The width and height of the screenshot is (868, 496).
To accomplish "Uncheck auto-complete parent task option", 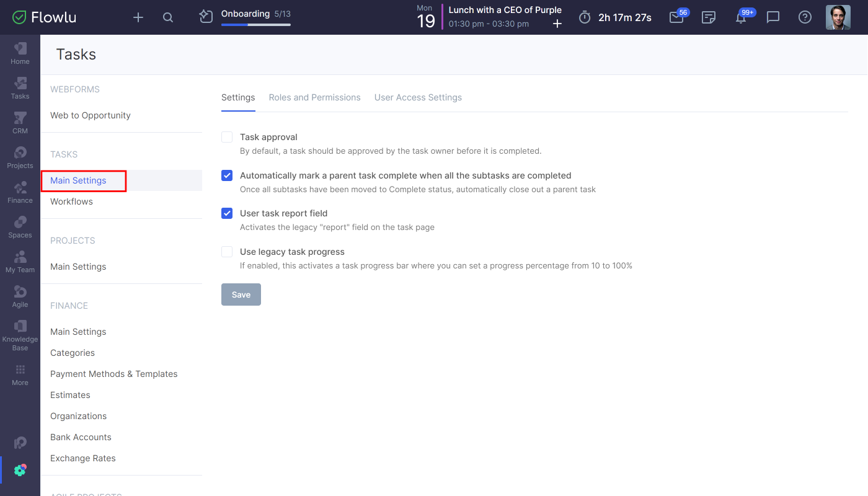I will [227, 175].
